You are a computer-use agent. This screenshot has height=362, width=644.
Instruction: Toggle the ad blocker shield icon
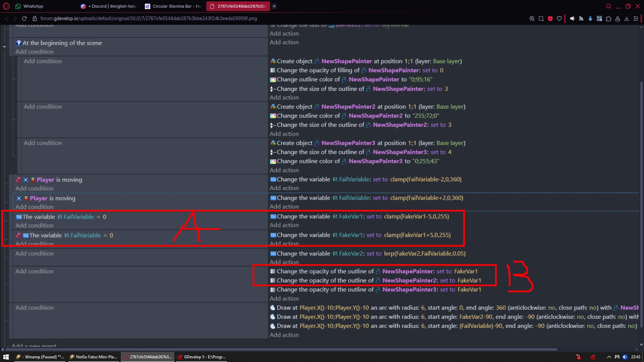(x=550, y=19)
